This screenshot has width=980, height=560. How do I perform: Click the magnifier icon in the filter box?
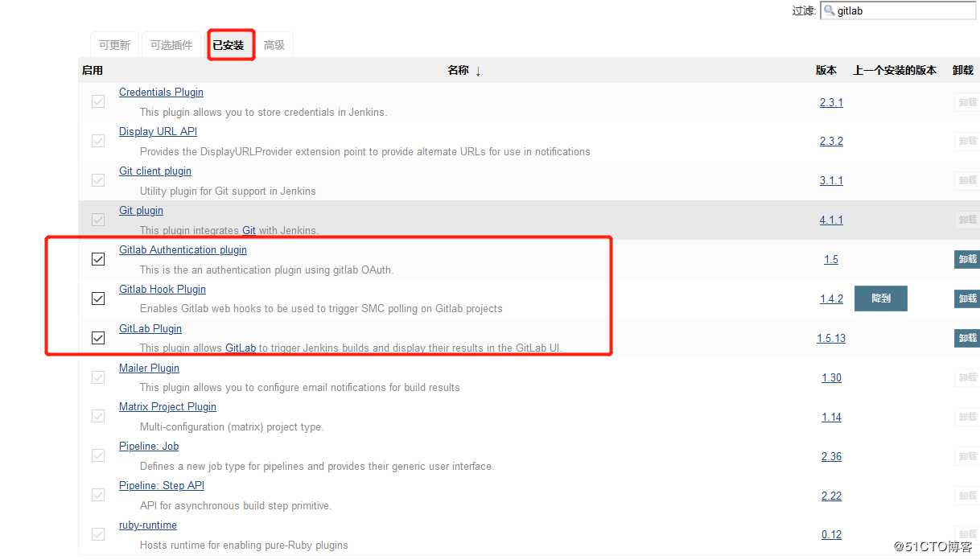829,11
